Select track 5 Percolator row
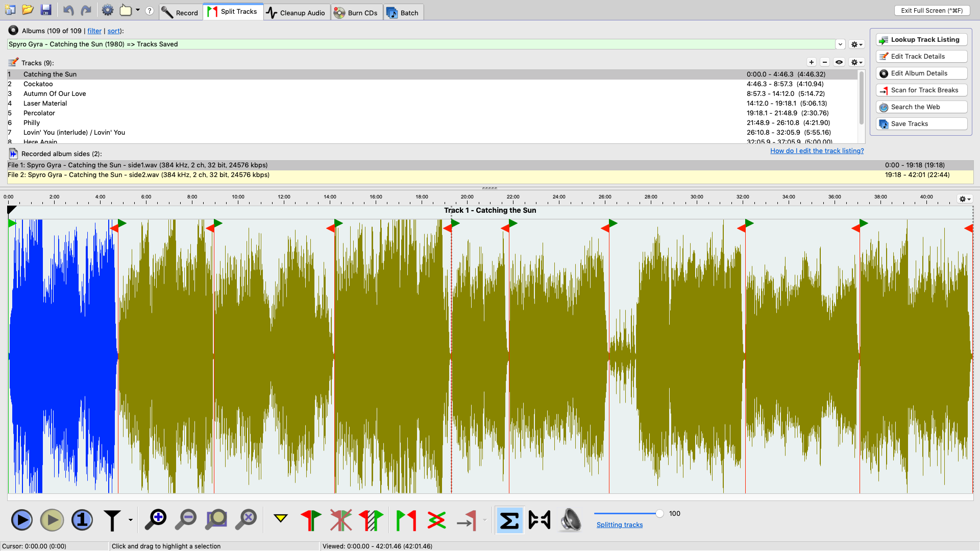The width and height of the screenshot is (980, 551). 432,113
